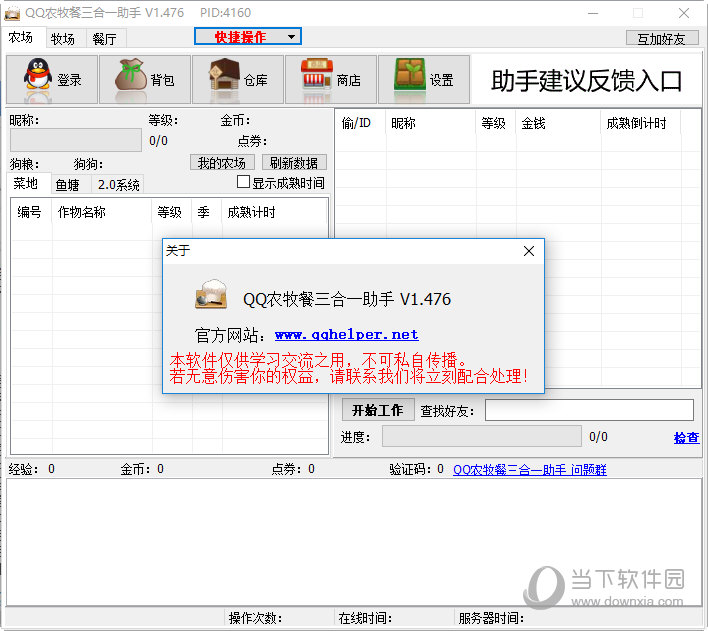Click the chef hat icon in About dialog
708x631 pixels.
[x=211, y=294]
